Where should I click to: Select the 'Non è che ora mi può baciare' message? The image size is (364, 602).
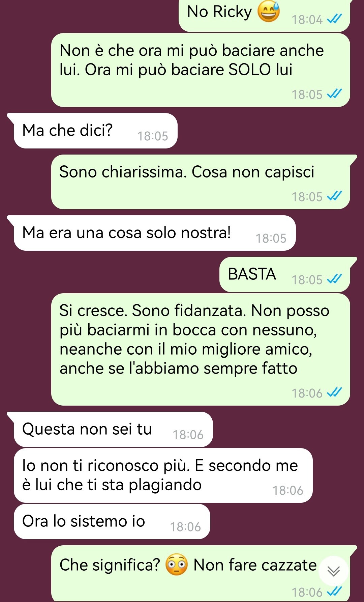point(201,70)
